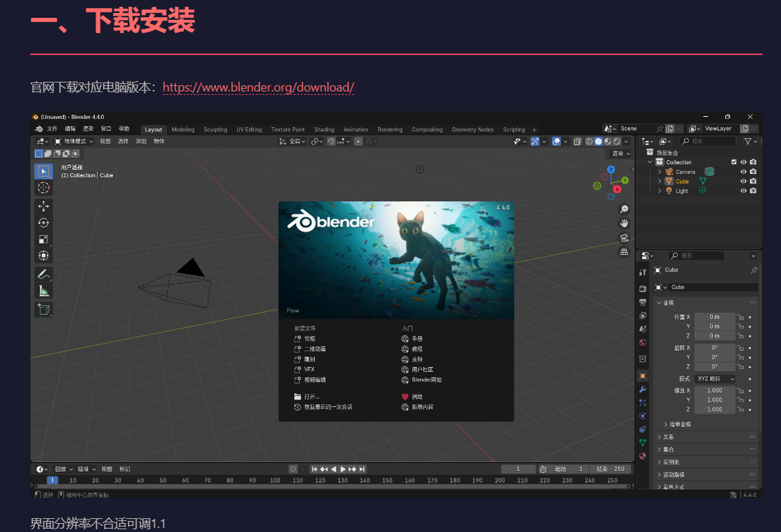Toggle visibility eye for Light
781x532 pixels.
point(743,191)
